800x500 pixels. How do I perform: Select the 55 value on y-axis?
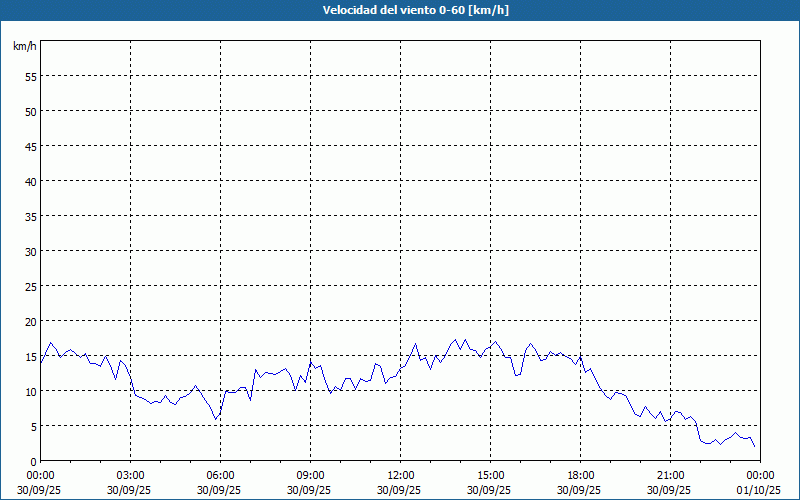(x=30, y=76)
